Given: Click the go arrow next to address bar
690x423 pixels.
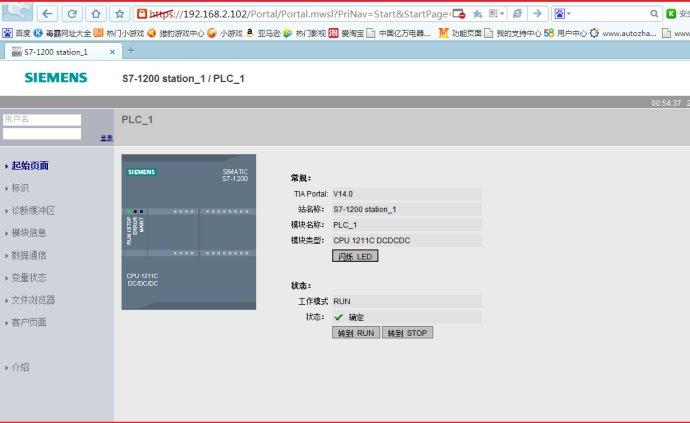Looking at the screenshot, I should 537,14.
